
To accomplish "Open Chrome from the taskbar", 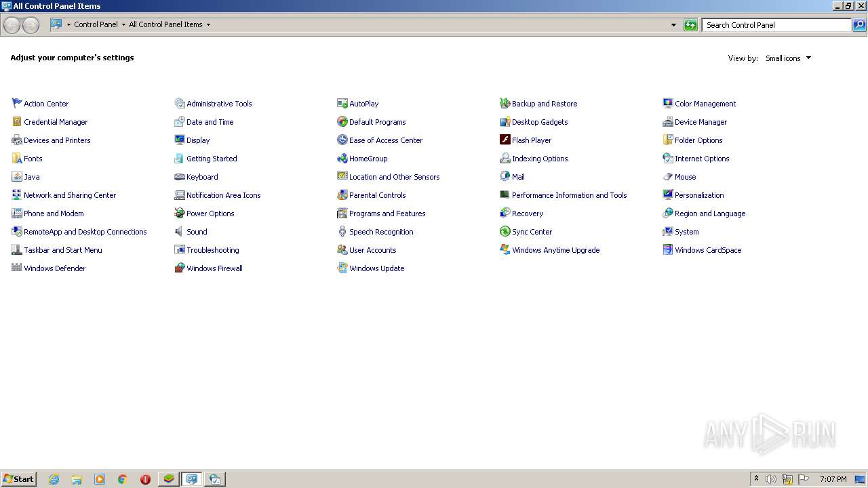I will pyautogui.click(x=123, y=479).
